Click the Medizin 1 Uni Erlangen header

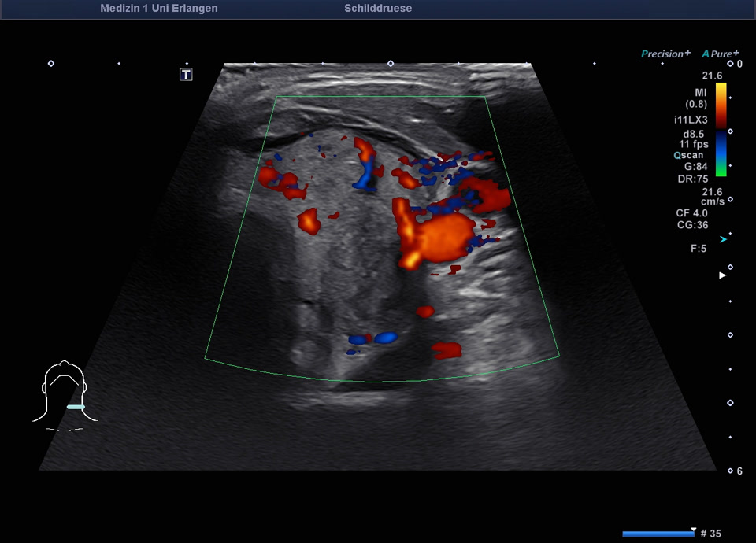click(x=159, y=9)
